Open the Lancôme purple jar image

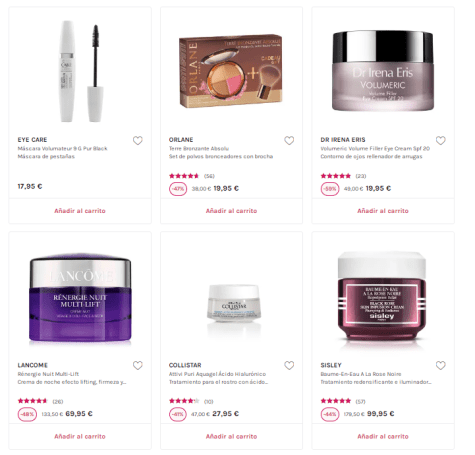(80, 298)
